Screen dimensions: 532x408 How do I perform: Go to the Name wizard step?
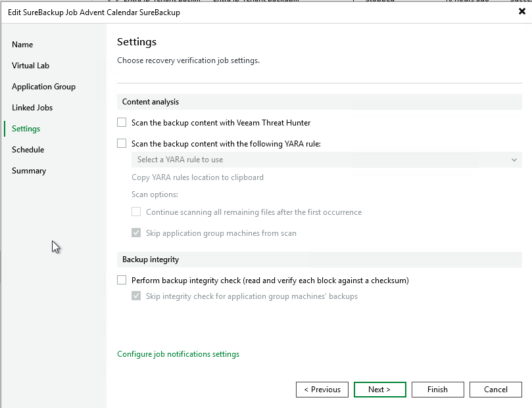point(22,45)
